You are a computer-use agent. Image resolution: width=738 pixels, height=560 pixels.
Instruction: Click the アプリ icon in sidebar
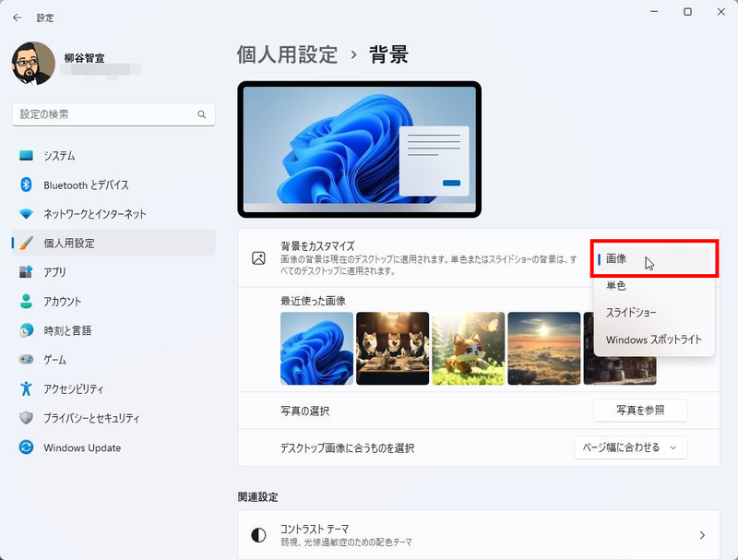tap(26, 271)
